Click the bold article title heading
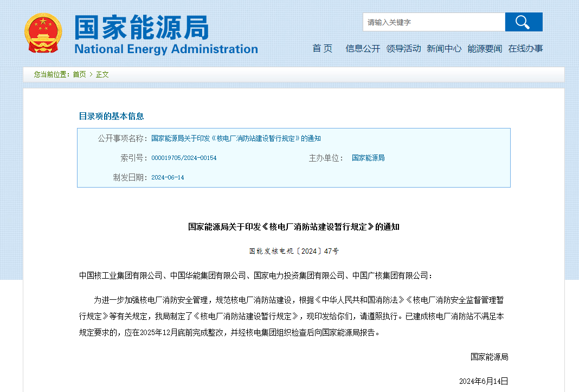The height and width of the screenshot is (392, 579). tap(293, 227)
